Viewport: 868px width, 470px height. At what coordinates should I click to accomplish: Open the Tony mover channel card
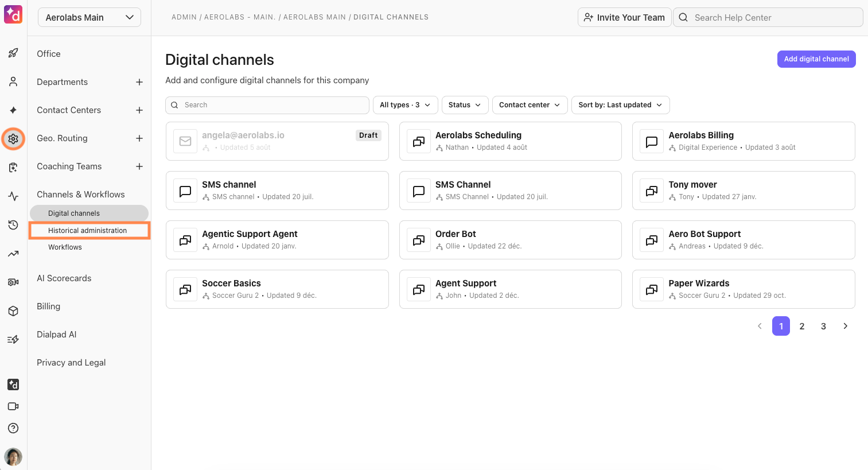click(x=744, y=191)
